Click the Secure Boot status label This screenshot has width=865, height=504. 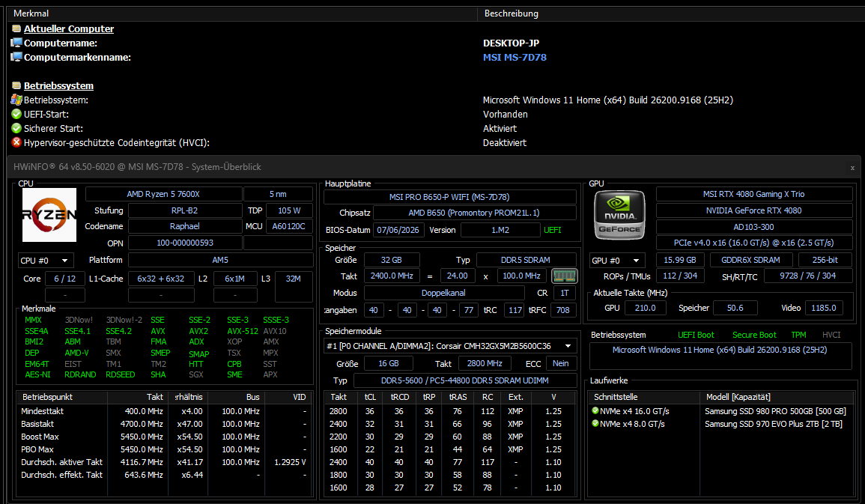click(754, 335)
